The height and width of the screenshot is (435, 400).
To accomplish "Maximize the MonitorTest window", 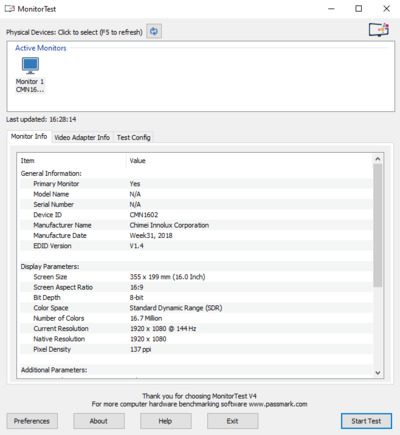I will 359,9.
